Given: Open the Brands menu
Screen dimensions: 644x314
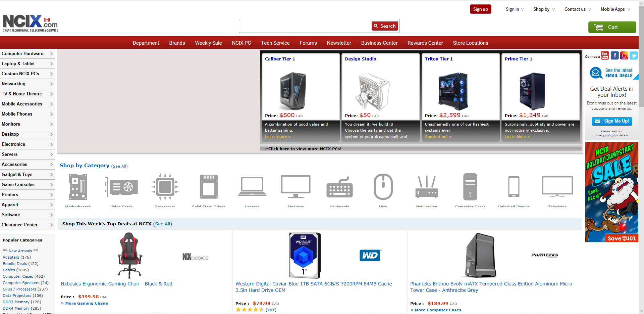Looking at the screenshot, I should 177,43.
